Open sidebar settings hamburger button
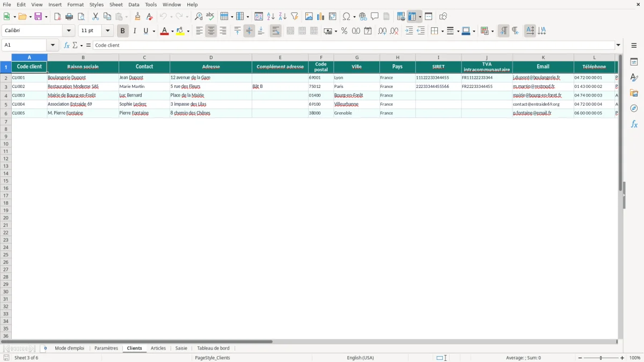The height and width of the screenshot is (362, 644). [634, 46]
